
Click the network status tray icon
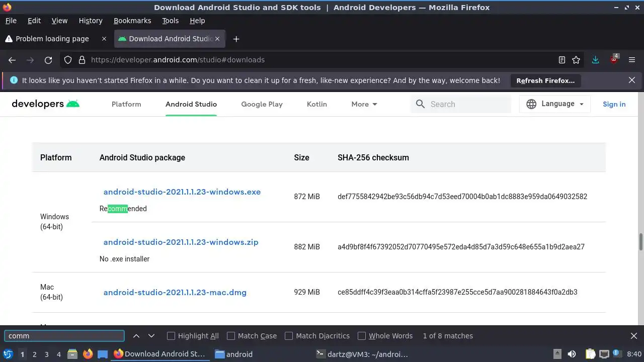click(604, 354)
